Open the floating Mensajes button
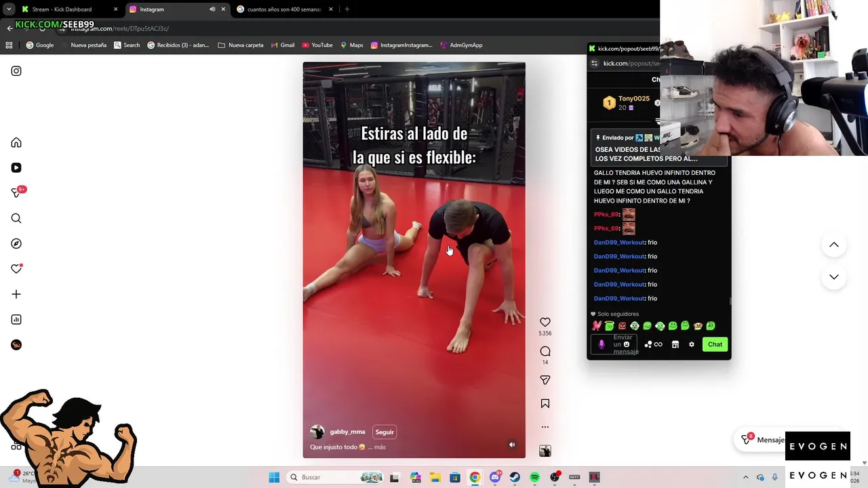 pos(763,440)
